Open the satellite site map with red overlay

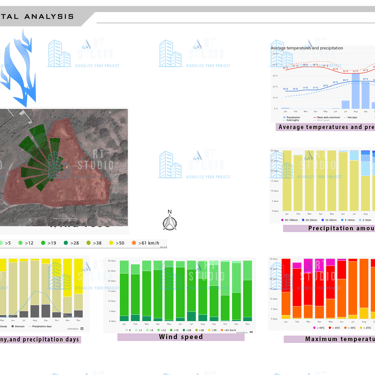click(x=64, y=167)
